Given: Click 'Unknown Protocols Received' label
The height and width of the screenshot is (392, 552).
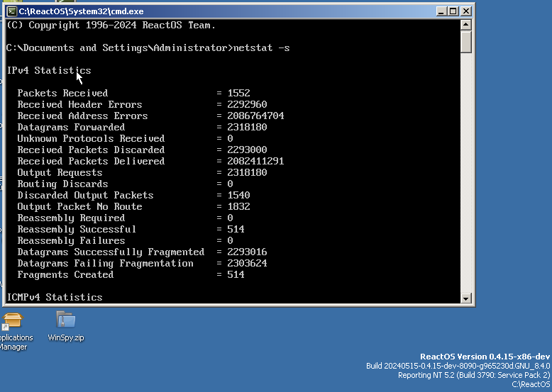Looking at the screenshot, I should pos(92,138).
